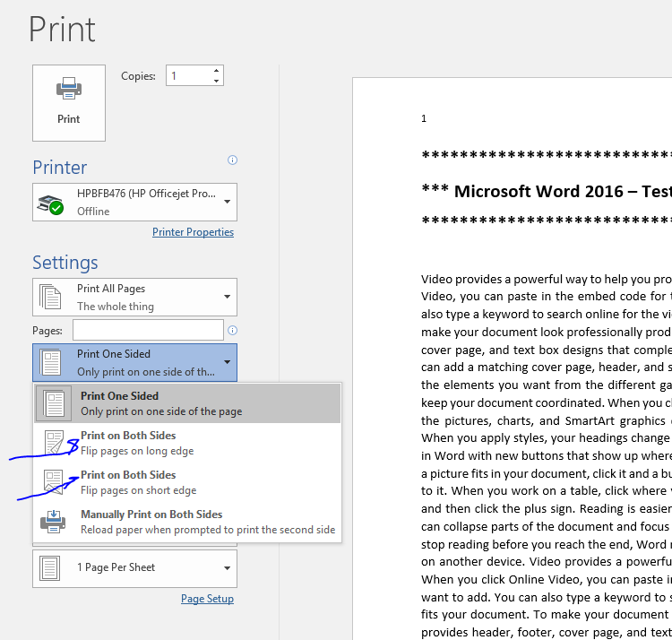
Task: Click the short edge flip page icon
Action: [x=54, y=482]
